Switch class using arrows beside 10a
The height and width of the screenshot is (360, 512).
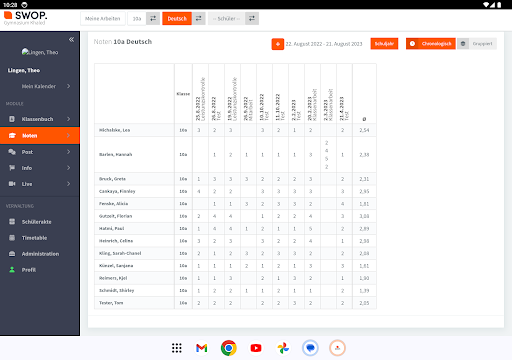pyautogui.click(x=153, y=19)
